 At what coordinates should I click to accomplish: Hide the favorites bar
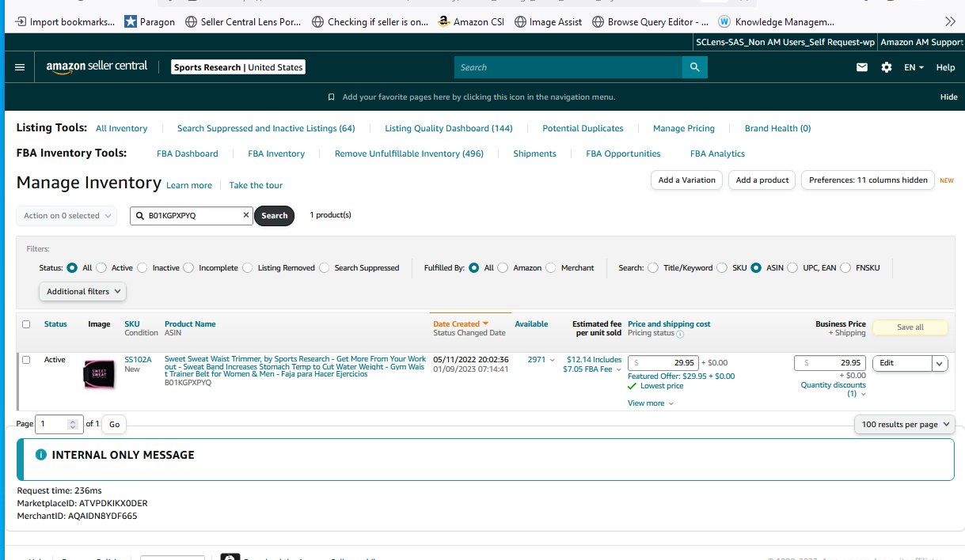[948, 97]
